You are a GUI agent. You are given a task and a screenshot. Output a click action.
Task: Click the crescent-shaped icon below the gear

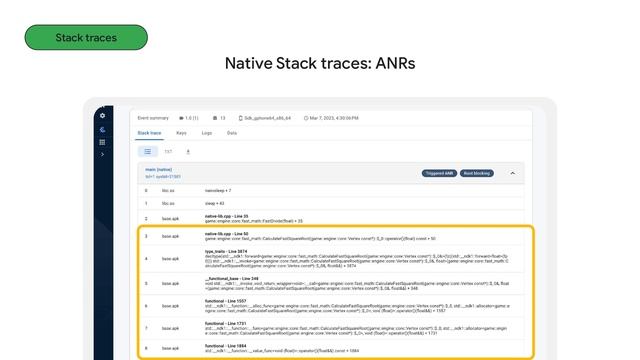102,130
